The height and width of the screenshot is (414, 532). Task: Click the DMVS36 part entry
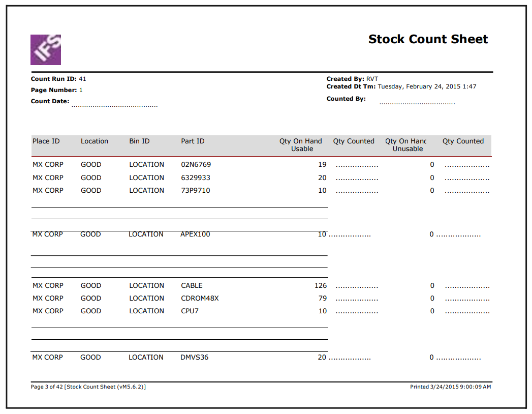coord(194,358)
